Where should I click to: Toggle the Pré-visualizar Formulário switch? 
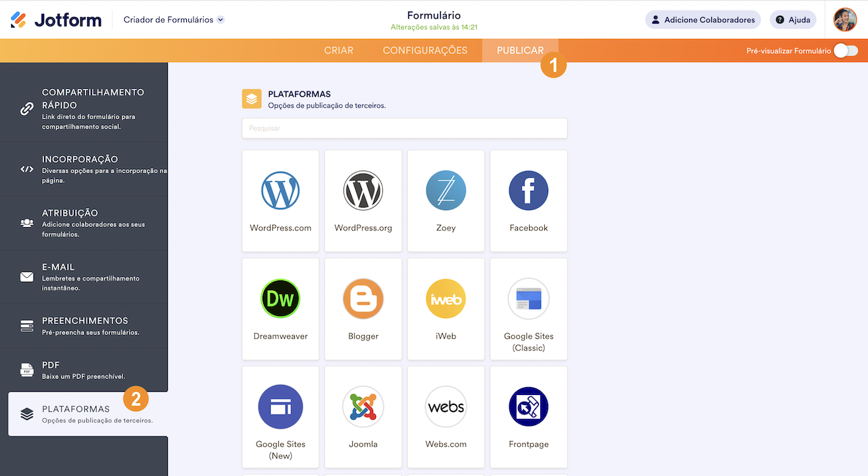point(846,51)
